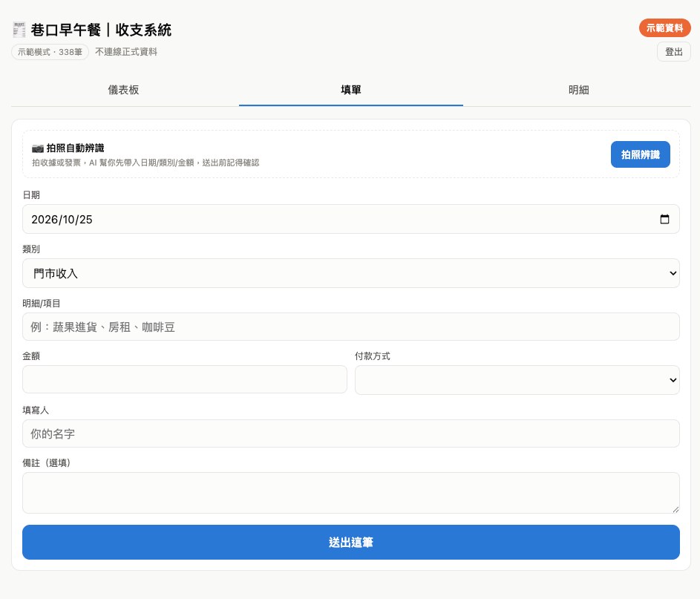Submit the form with 送出這筆
700x599 pixels.
351,542
